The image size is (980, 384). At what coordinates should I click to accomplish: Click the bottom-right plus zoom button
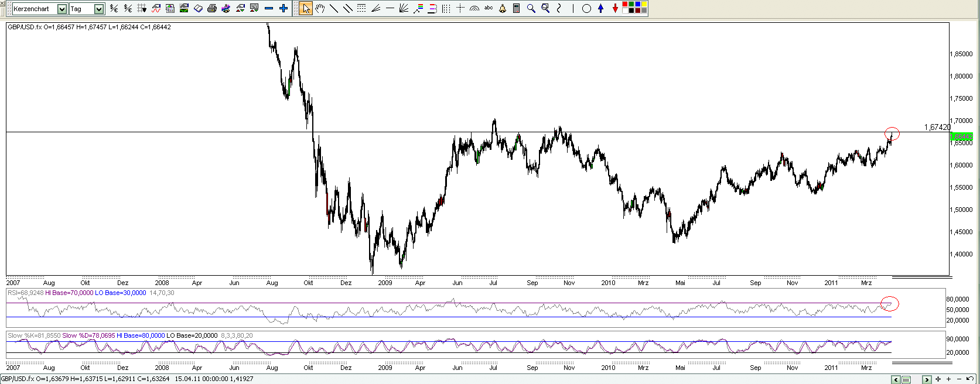(948, 379)
